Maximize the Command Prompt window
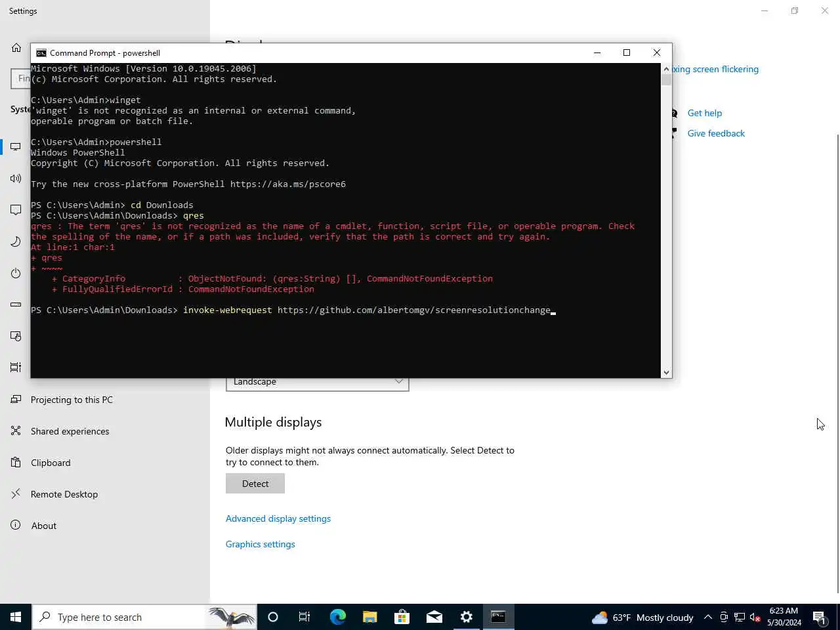The width and height of the screenshot is (840, 630). (627, 52)
